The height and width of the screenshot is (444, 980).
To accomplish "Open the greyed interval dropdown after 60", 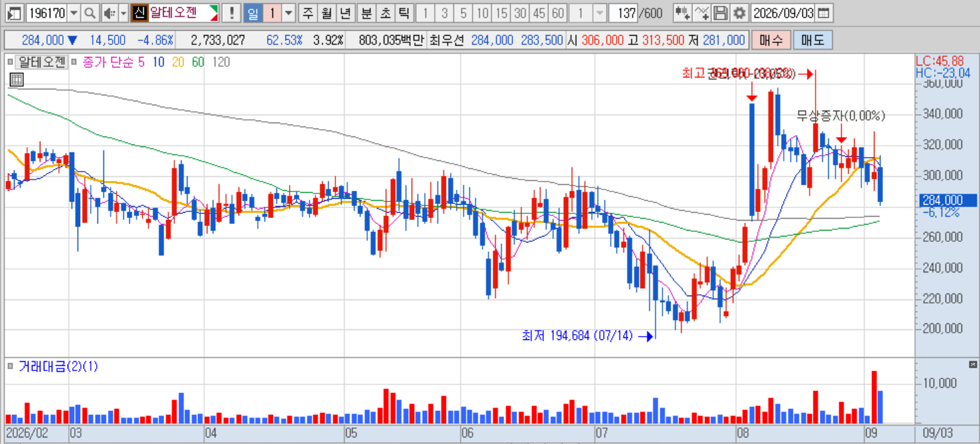I will (599, 13).
